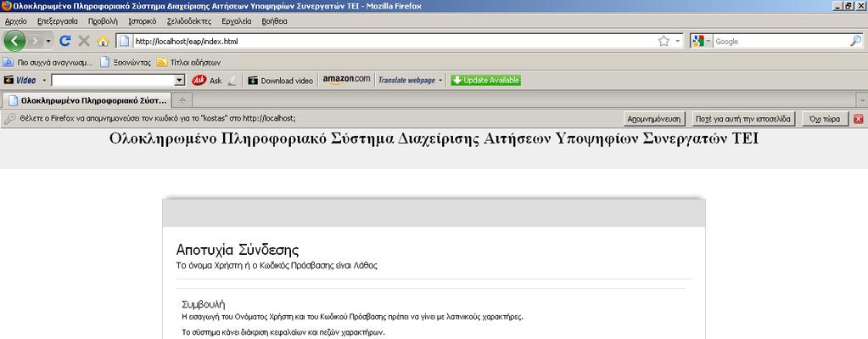Open the Τίτλοι ειδήσεων feed bookmark

(x=188, y=63)
